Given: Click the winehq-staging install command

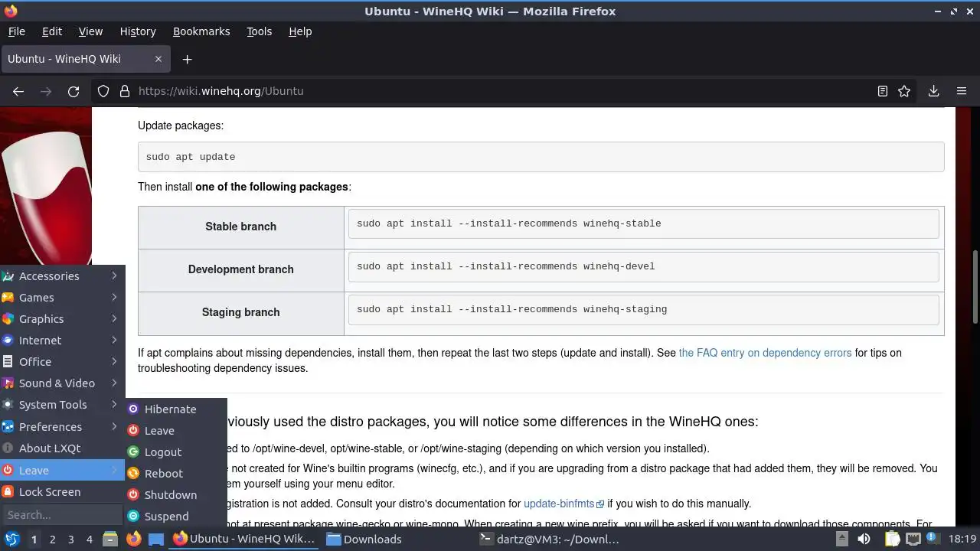Looking at the screenshot, I should 643,309.
